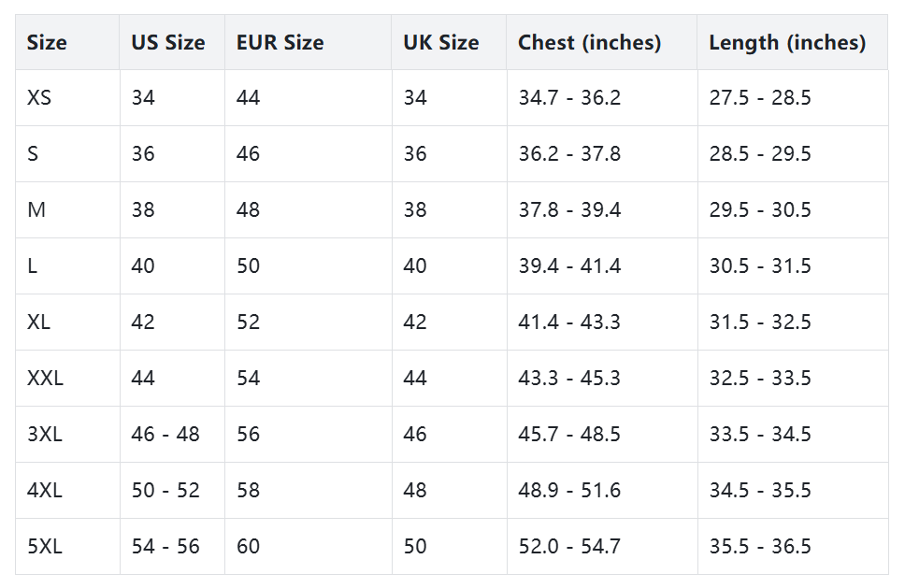Click the UK Size column header
Screen dimensions: 905x588
point(440,42)
